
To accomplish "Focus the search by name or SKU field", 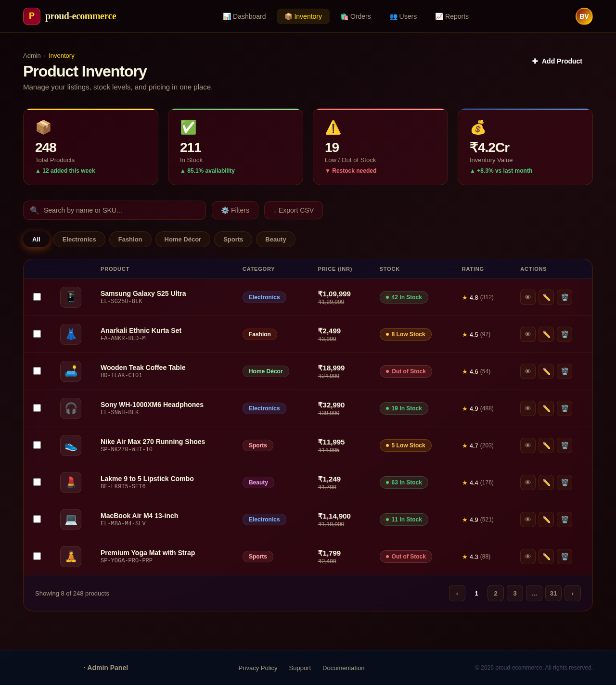I will pos(114,210).
